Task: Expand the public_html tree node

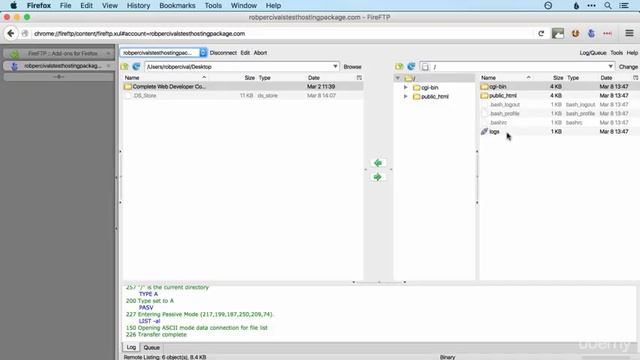Action: [405, 96]
